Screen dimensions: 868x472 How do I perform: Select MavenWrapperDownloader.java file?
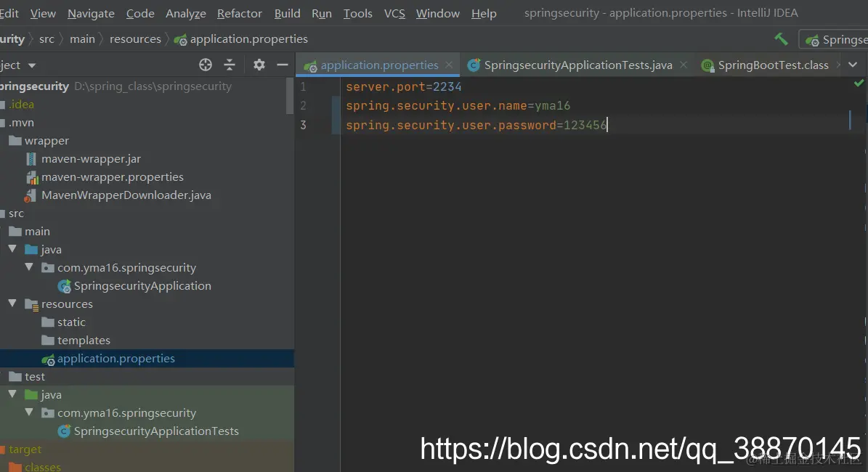126,195
